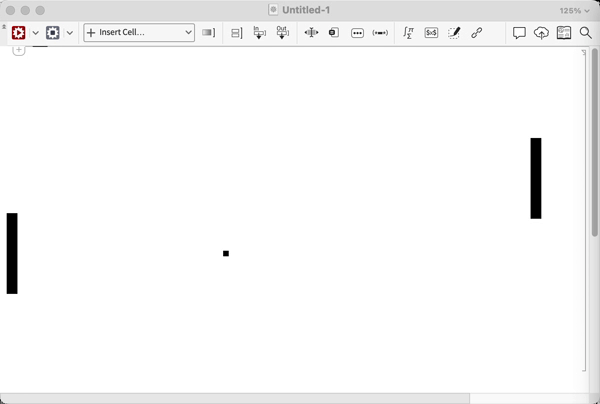
Task: Click the cell bracket grouping icon
Action: point(236,33)
